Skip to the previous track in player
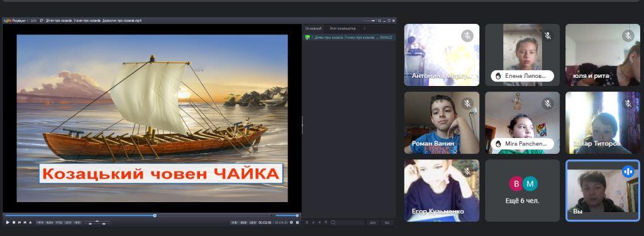Screen dimensions: 644x236 pos(19,222)
